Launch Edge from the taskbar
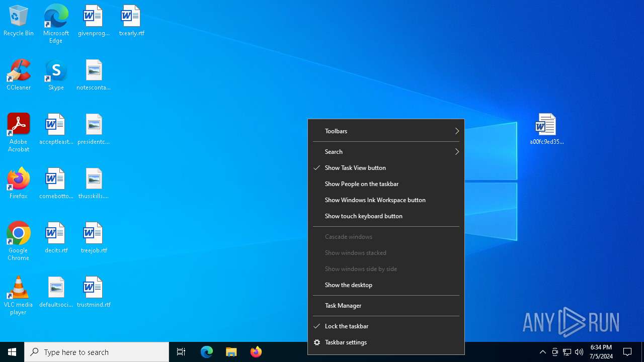The width and height of the screenshot is (644, 362). coord(207,352)
